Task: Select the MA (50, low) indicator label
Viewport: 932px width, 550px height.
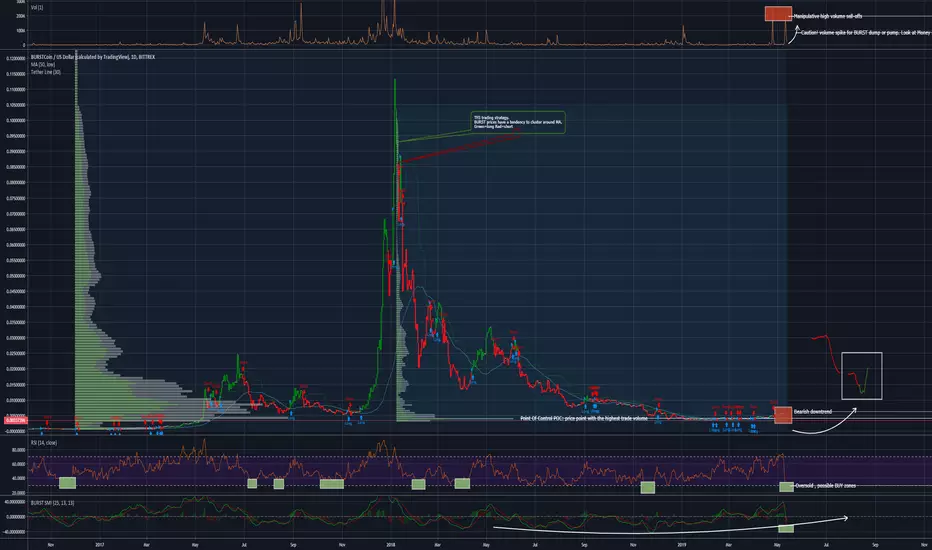Action: pos(43,64)
